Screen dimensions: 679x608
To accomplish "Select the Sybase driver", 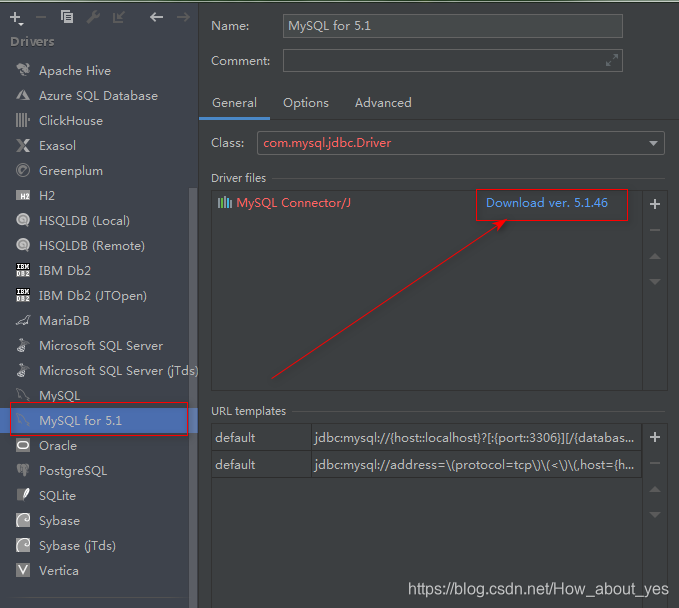I will coord(99,521).
